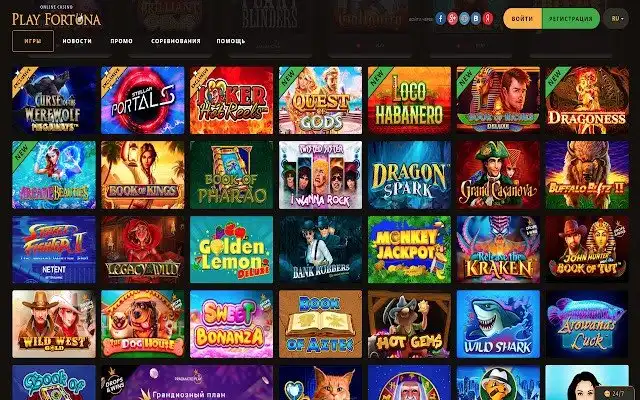The width and height of the screenshot is (640, 400).
Task: Click the green Регистрация button
Action: tap(571, 19)
